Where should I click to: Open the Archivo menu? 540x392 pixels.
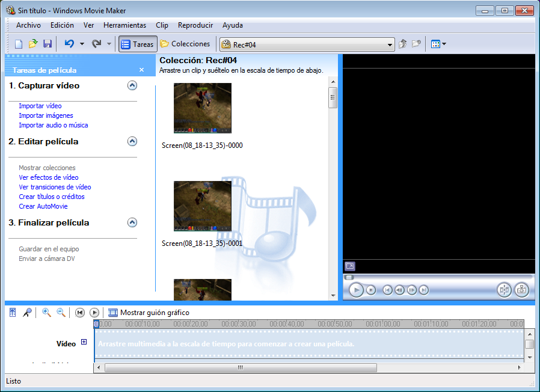(28, 25)
